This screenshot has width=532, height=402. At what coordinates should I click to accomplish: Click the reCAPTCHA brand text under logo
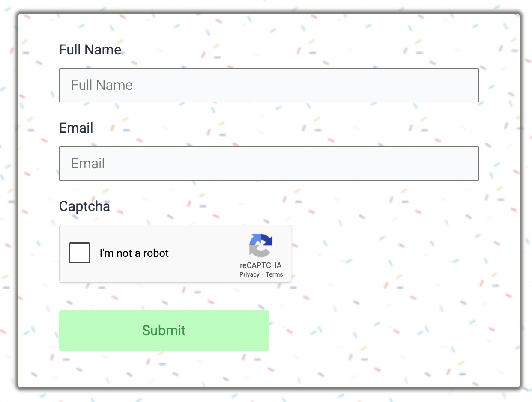261,265
